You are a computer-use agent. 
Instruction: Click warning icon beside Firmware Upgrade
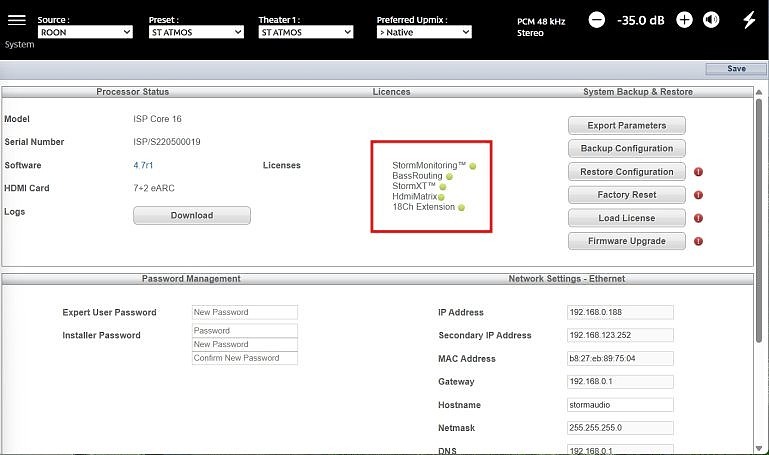[x=698, y=241]
